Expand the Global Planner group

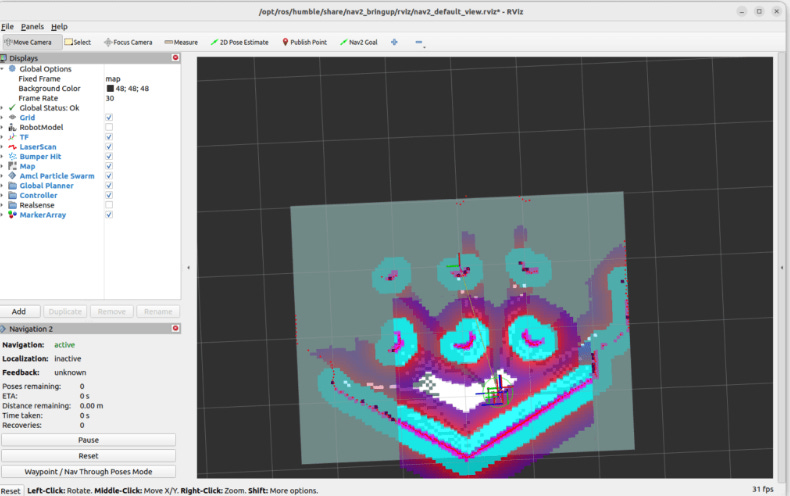click(2, 185)
